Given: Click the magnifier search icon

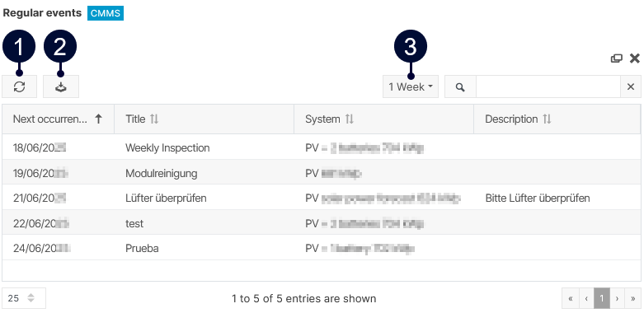Looking at the screenshot, I should click(x=460, y=86).
